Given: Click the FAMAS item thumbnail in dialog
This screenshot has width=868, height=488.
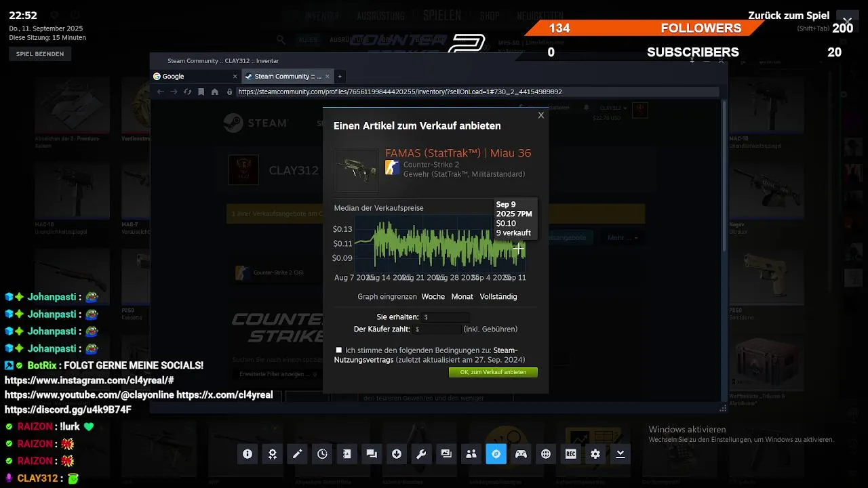Looking at the screenshot, I should [x=357, y=171].
